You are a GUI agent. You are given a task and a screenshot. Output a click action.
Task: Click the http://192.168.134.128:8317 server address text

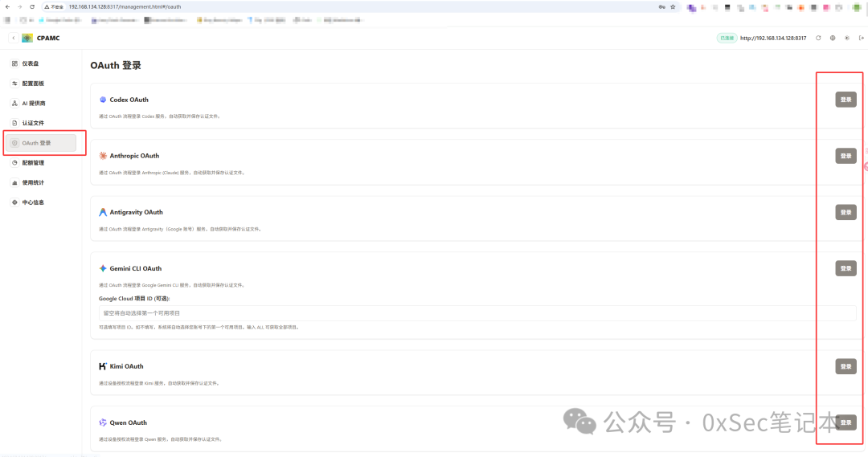tap(773, 39)
